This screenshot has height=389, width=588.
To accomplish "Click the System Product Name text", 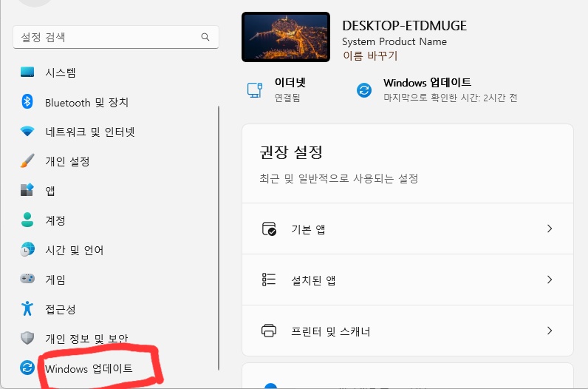I will click(394, 41).
